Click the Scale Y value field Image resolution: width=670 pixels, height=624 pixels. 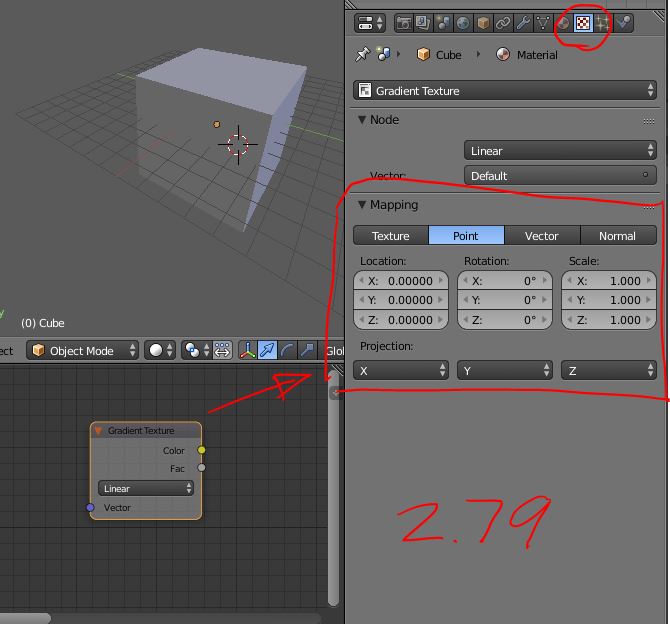tap(609, 300)
